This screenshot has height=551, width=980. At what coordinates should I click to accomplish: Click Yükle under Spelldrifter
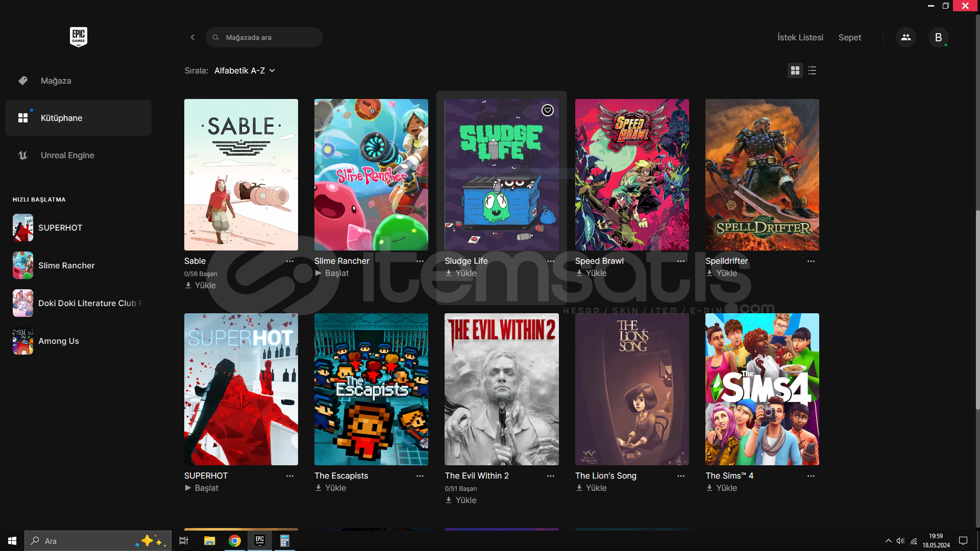[x=721, y=273]
